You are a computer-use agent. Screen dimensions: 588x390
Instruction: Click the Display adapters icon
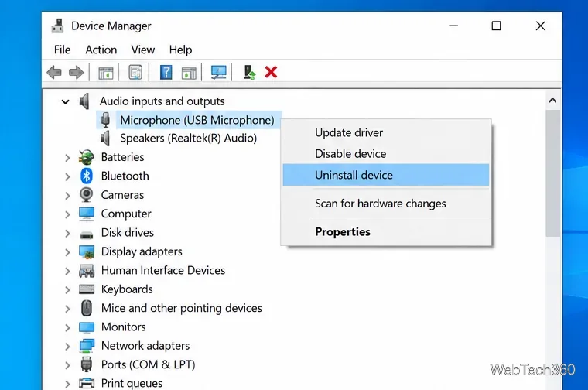coord(87,252)
